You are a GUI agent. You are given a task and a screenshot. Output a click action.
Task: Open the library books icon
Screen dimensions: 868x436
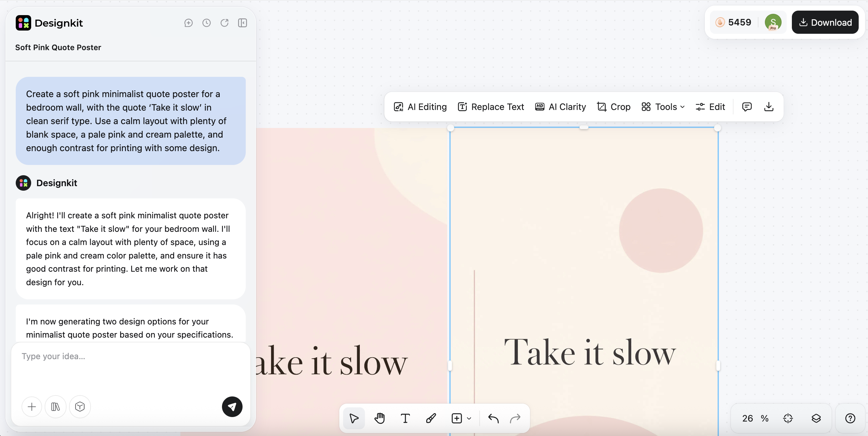(56, 406)
